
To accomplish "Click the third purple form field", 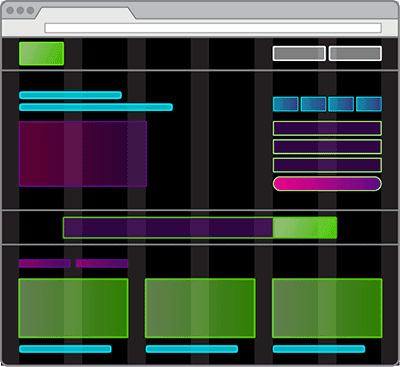I will tap(327, 165).
